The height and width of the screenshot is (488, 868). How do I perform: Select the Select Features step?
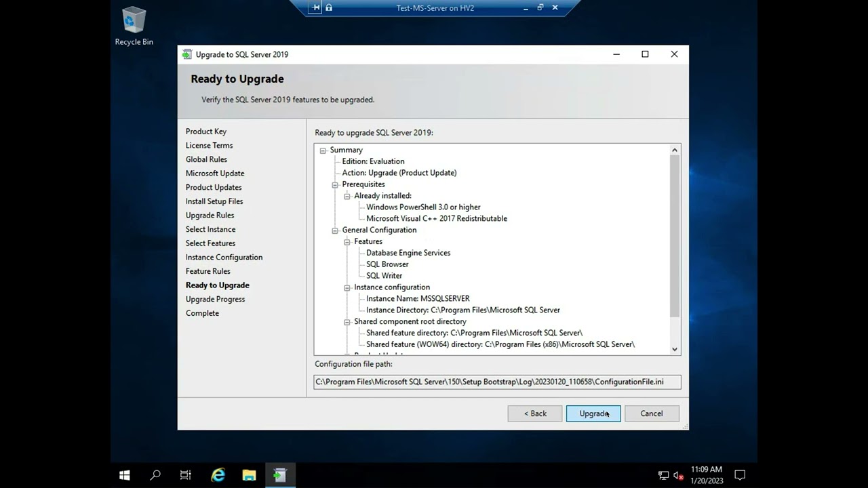coord(210,243)
